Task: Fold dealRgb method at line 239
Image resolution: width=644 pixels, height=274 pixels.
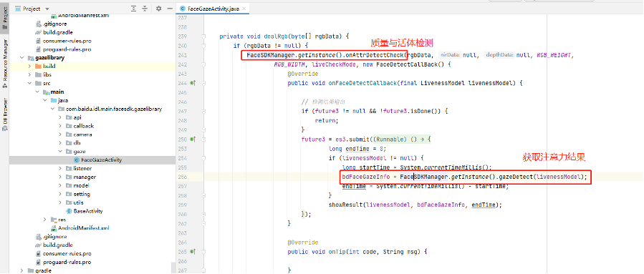Action: tap(203, 36)
